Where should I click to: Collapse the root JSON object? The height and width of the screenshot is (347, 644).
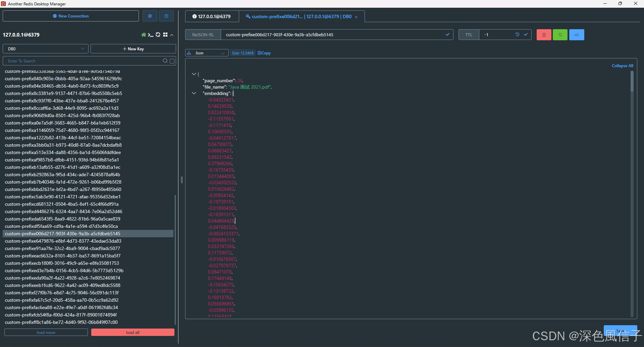coord(194,74)
